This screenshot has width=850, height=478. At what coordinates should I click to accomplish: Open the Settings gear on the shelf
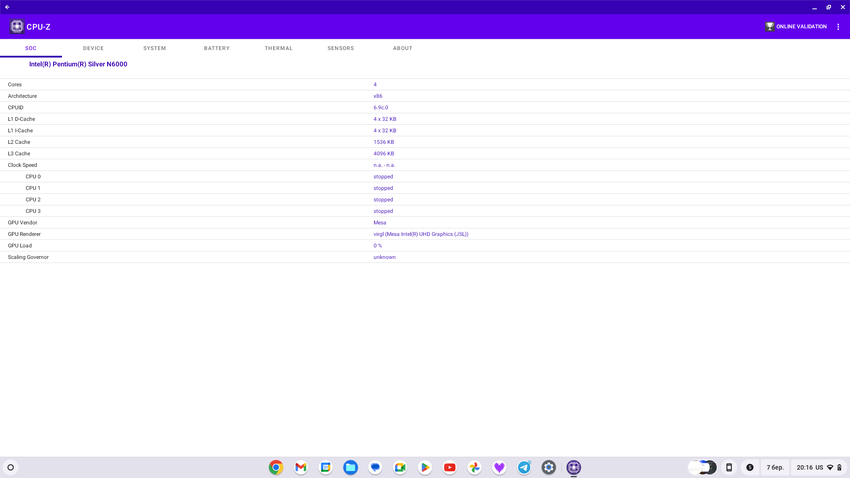[x=549, y=467]
